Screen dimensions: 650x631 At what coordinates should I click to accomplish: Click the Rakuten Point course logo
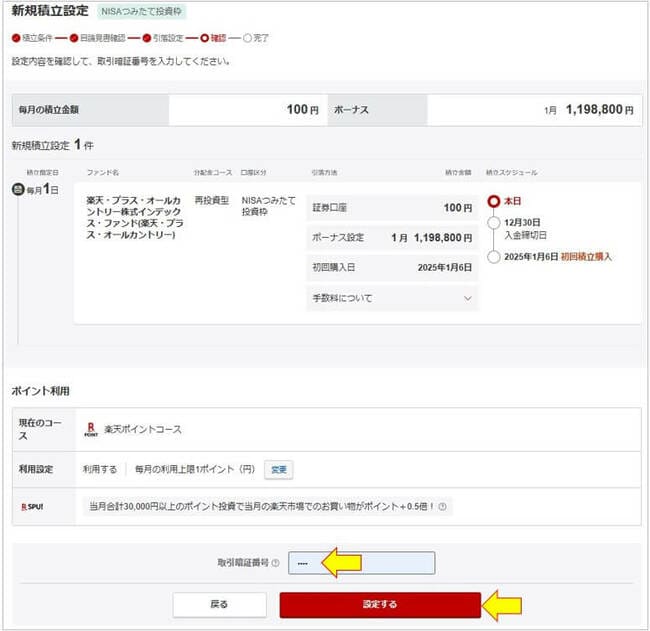[91, 429]
